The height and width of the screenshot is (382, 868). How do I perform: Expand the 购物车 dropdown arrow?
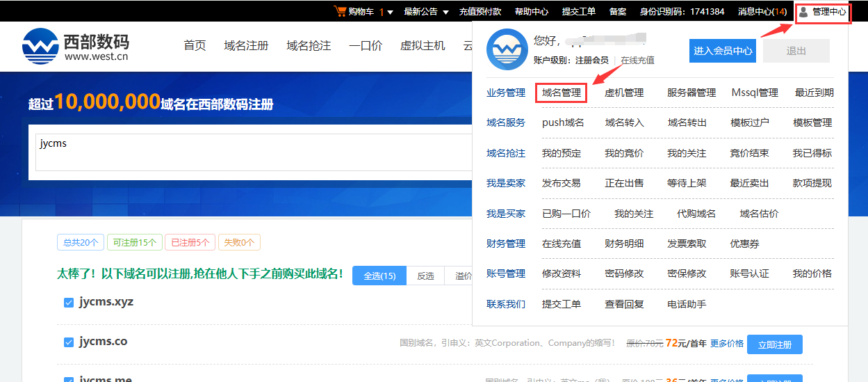click(390, 12)
